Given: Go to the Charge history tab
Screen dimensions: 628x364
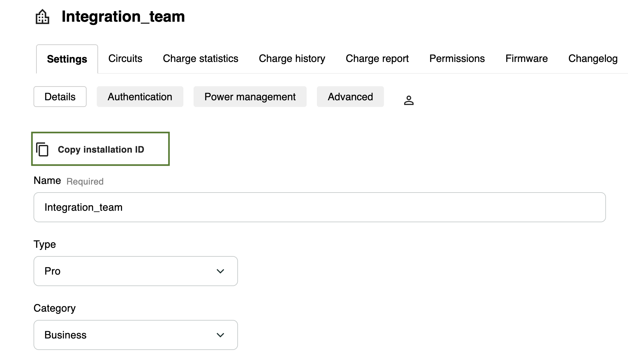Looking at the screenshot, I should click(x=292, y=59).
